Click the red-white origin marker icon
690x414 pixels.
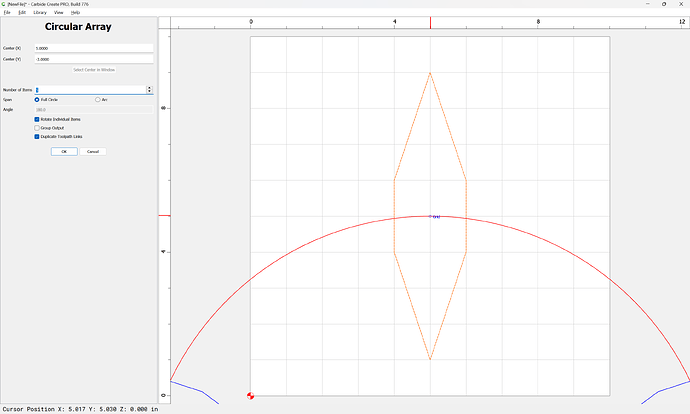pos(250,396)
